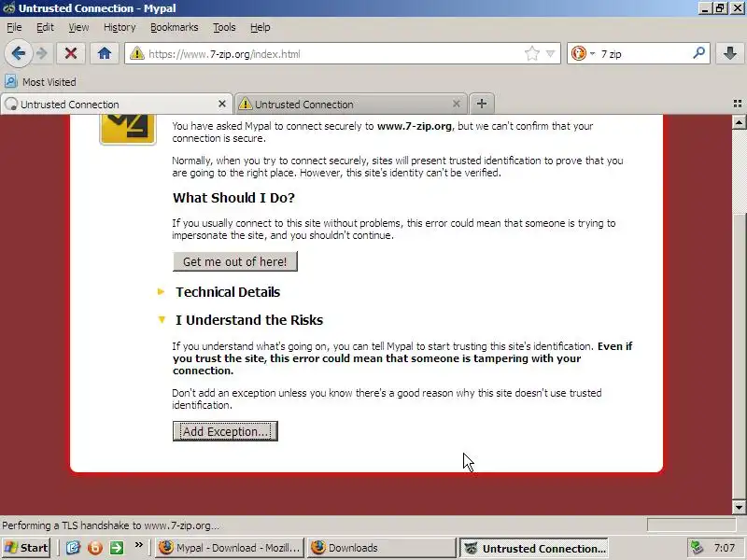Open the File menu
Viewport: 747px width, 560px height.
[14, 27]
